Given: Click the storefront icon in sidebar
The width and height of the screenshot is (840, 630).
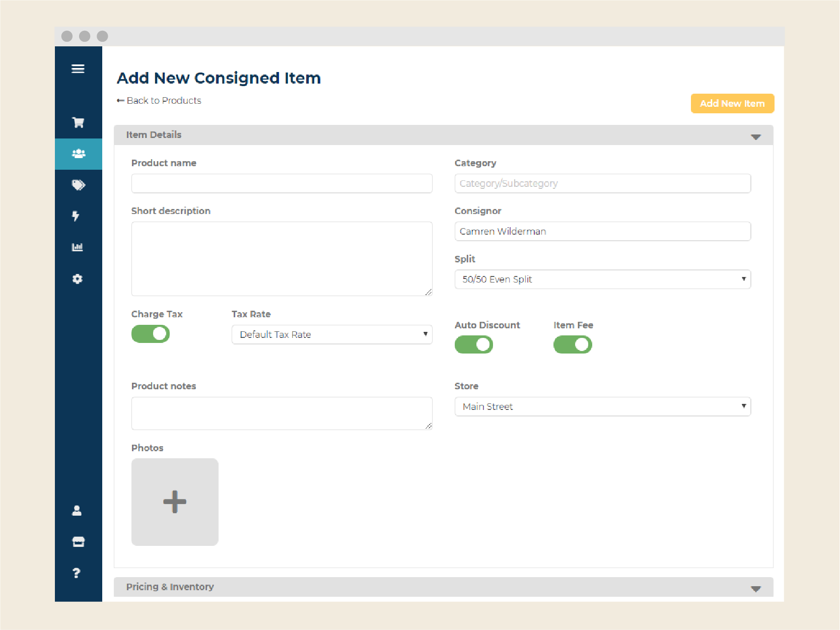Looking at the screenshot, I should [x=78, y=542].
